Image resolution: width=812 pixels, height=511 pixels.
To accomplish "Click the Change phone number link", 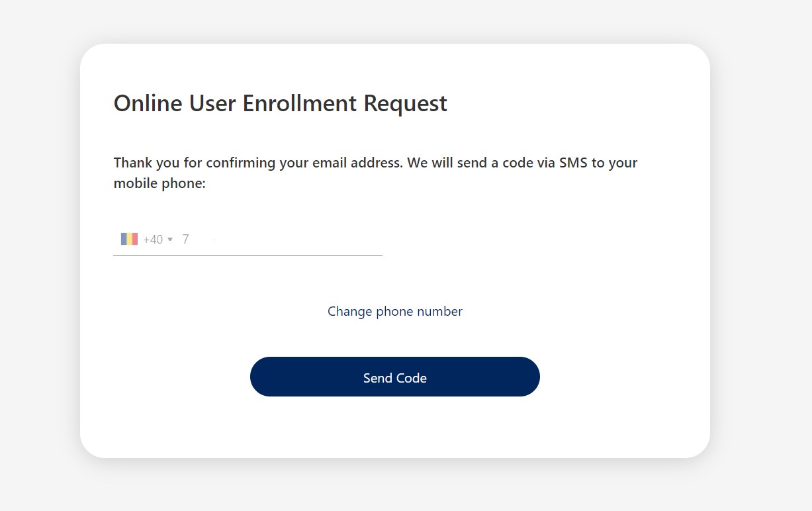I will click(x=395, y=311).
